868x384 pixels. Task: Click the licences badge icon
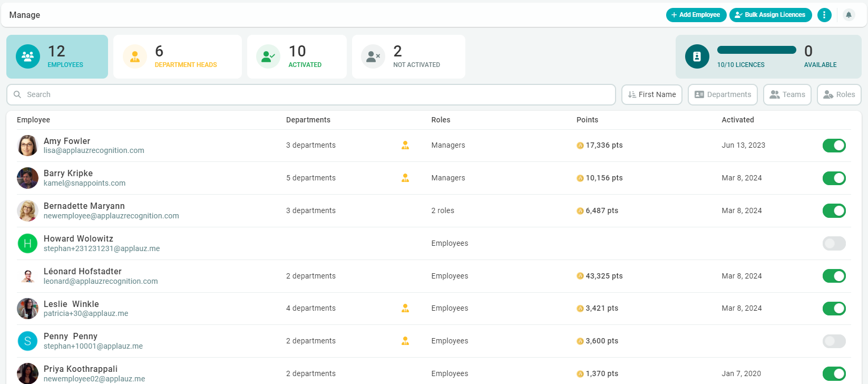click(697, 56)
